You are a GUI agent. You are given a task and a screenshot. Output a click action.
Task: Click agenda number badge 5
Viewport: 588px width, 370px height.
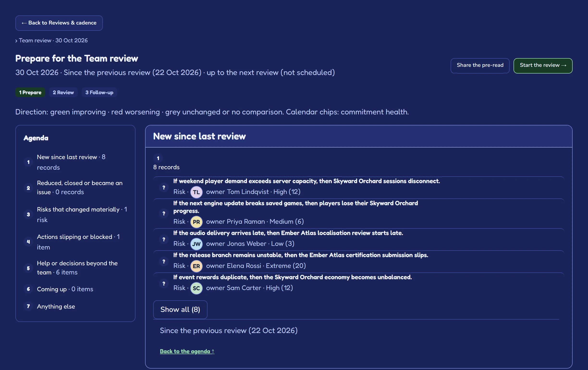pyautogui.click(x=28, y=268)
